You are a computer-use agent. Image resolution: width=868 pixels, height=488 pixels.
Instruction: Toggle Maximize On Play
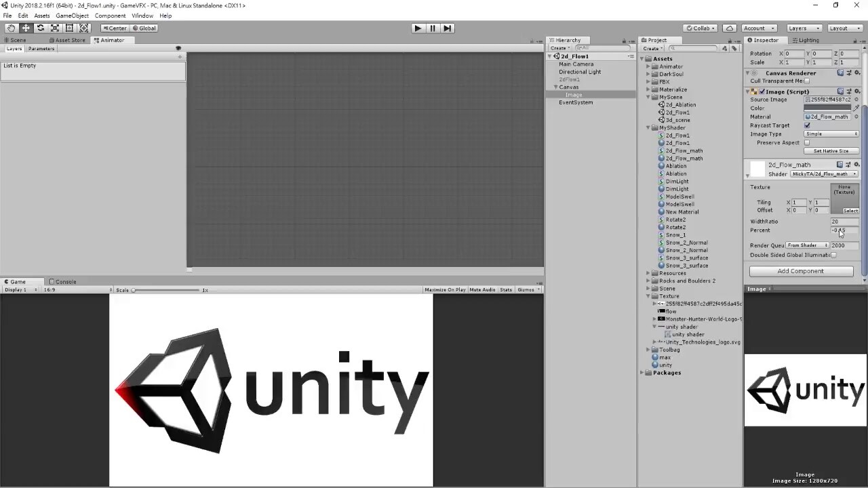445,289
